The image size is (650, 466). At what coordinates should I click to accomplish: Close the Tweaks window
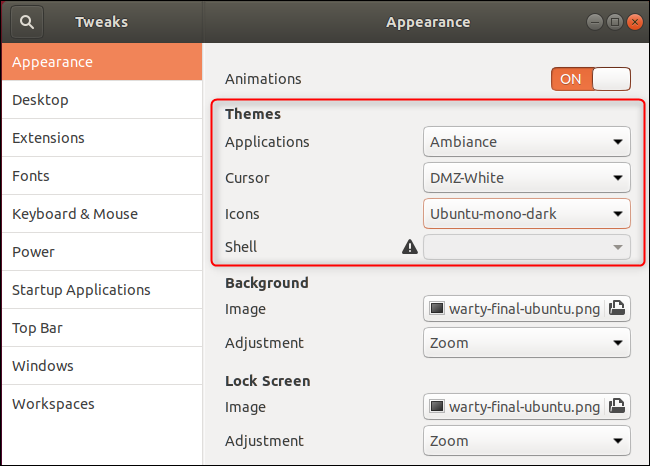pos(632,21)
